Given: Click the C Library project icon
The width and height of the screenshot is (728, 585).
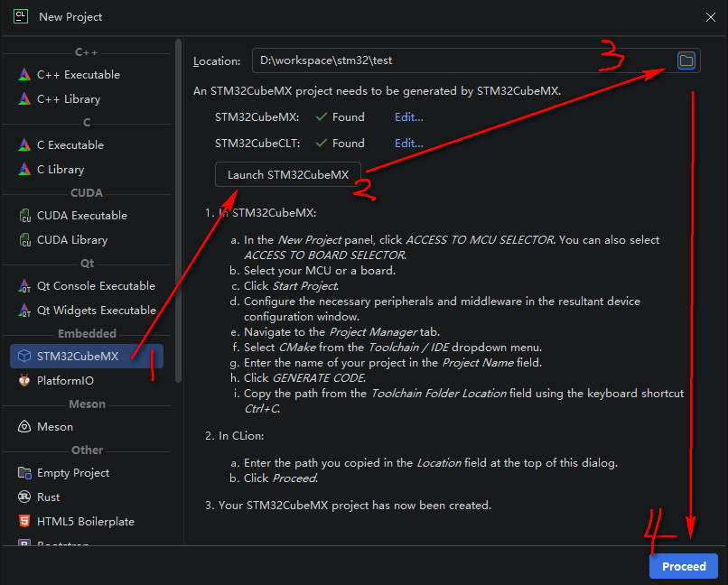Looking at the screenshot, I should coord(24,170).
